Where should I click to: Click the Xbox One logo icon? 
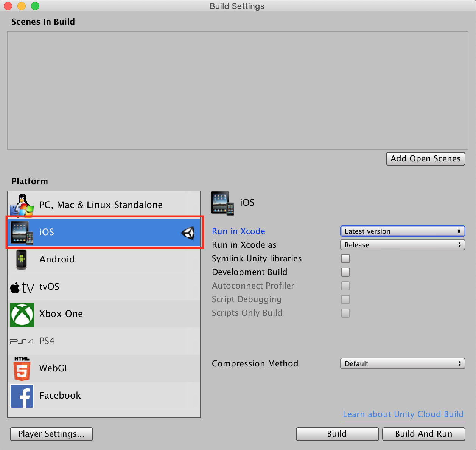tap(22, 314)
